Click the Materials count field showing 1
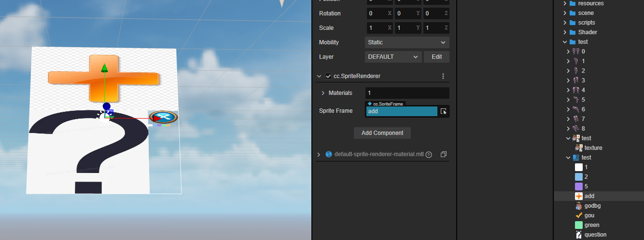The height and width of the screenshot is (240, 644). coord(407,93)
